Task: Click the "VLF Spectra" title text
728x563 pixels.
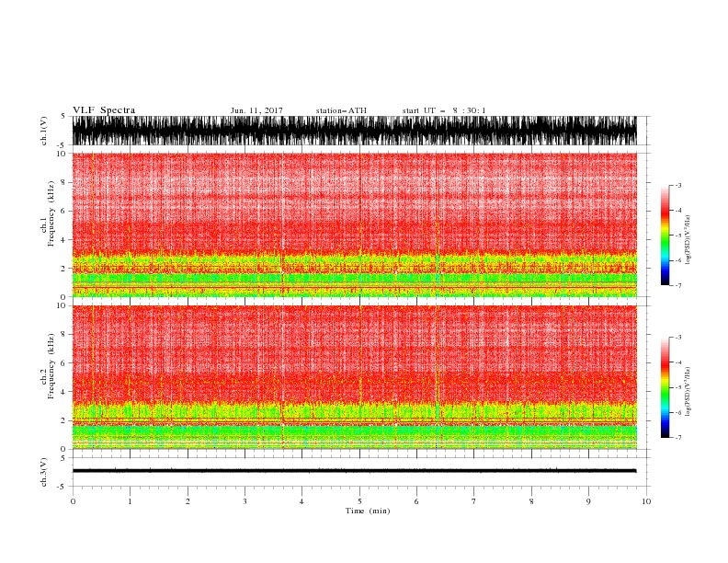Action: (x=104, y=110)
